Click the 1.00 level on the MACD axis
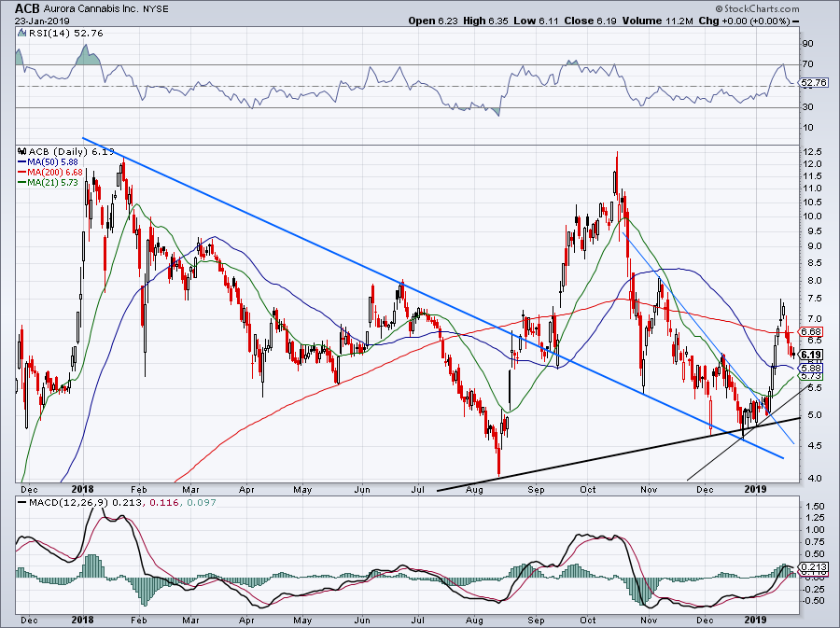 (815, 530)
